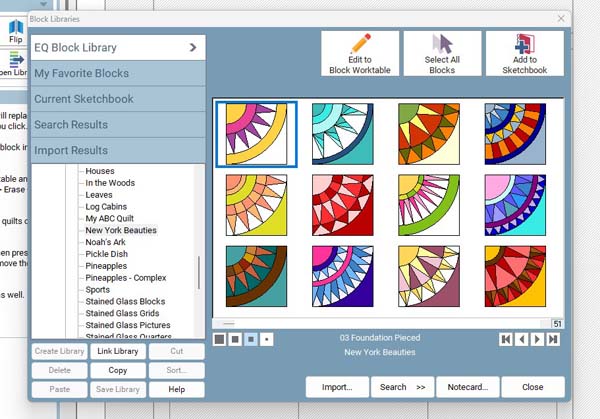
Task: Go to previous block set
Action: pyautogui.click(x=522, y=339)
